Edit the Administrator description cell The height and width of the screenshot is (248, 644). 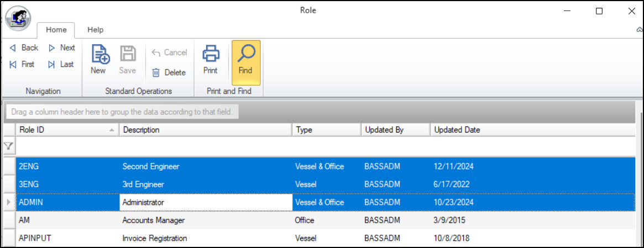(205, 202)
